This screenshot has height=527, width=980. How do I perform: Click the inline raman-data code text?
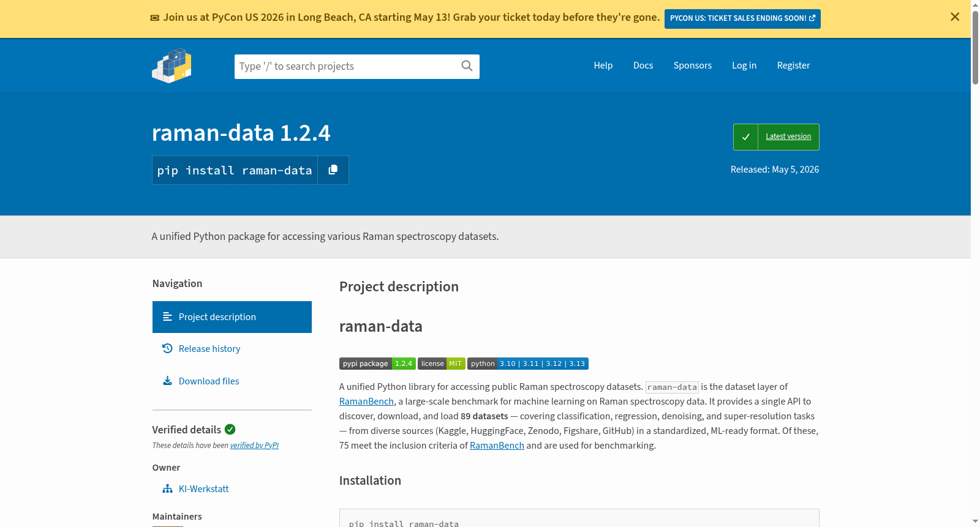click(x=672, y=387)
